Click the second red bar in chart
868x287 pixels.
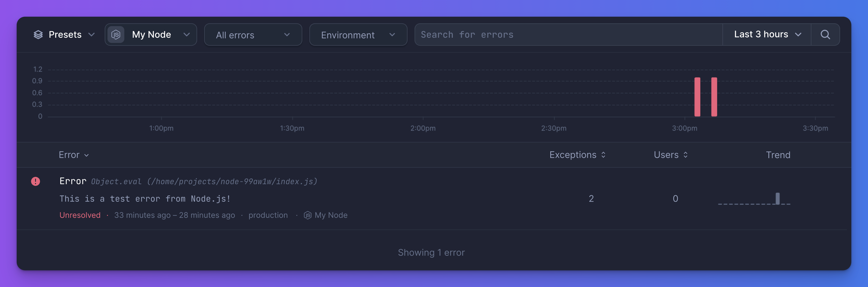[x=714, y=97]
